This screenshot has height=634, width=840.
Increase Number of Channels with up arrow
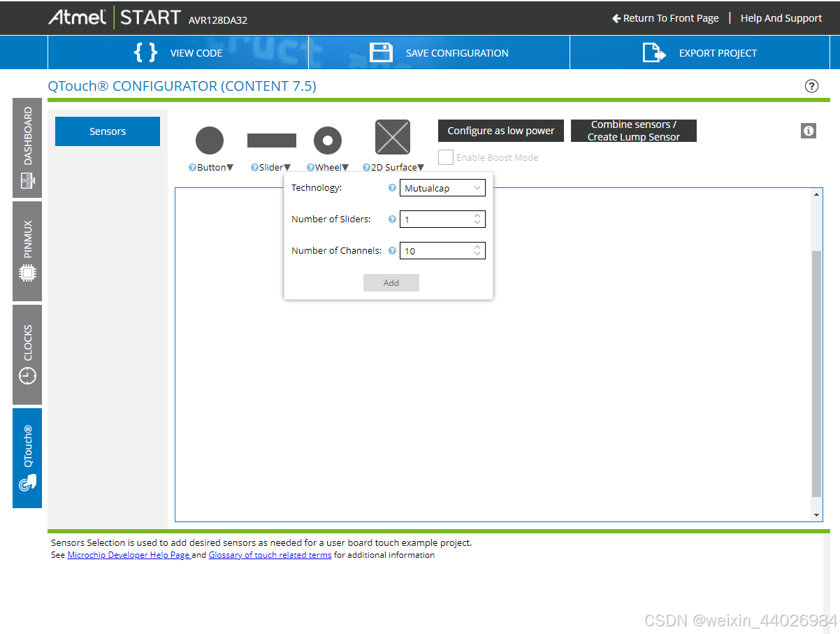pos(477,247)
